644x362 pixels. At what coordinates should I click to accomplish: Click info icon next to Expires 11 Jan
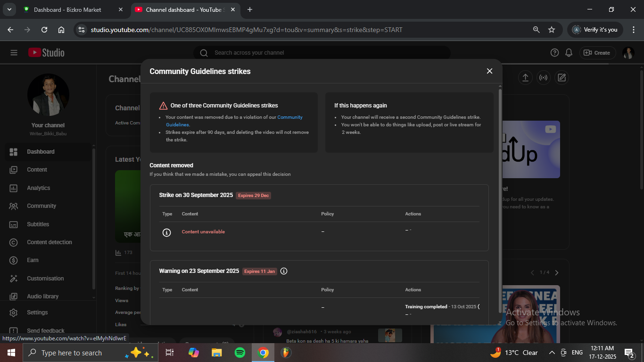tap(284, 271)
